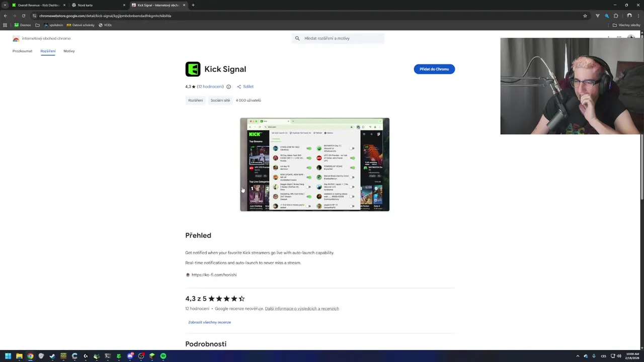Open the 12 hodnocení ratings link
The image size is (644, 362).
(210, 86)
